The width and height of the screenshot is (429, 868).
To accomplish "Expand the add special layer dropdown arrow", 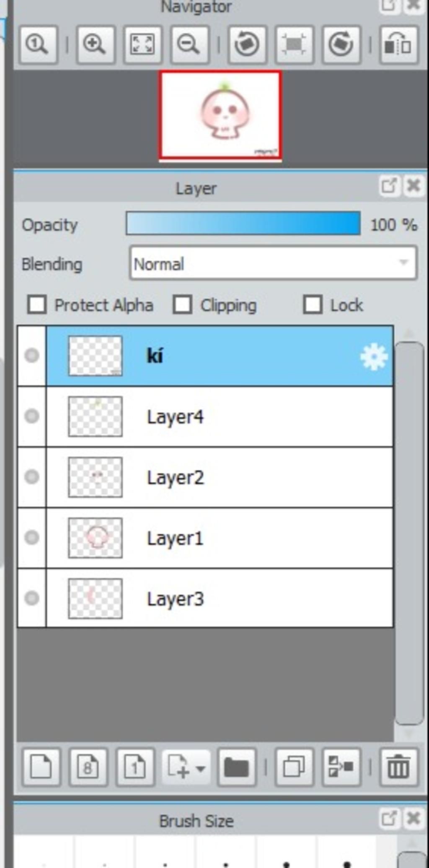I will [200, 768].
